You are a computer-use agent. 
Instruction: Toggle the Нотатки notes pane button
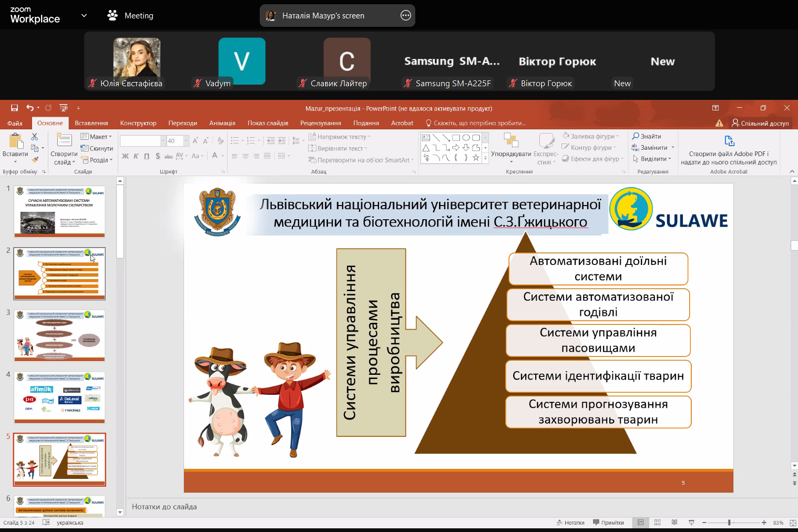570,523
